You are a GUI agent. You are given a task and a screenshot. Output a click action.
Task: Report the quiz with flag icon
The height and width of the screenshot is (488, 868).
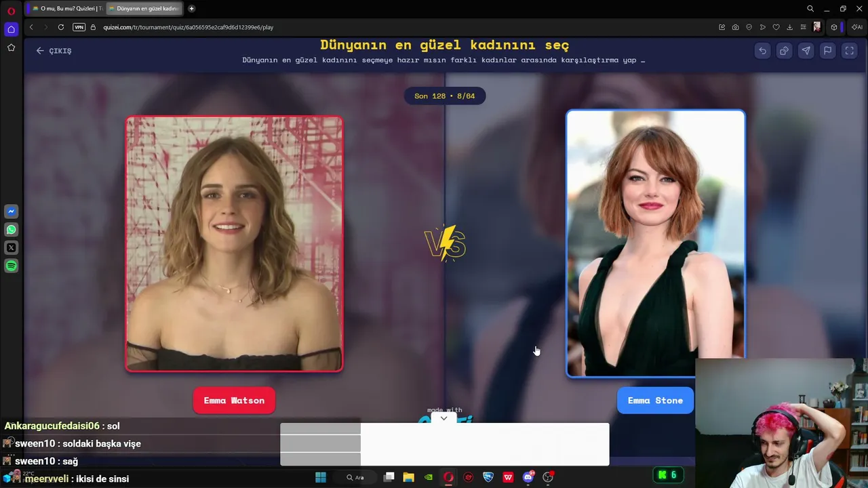coord(827,51)
